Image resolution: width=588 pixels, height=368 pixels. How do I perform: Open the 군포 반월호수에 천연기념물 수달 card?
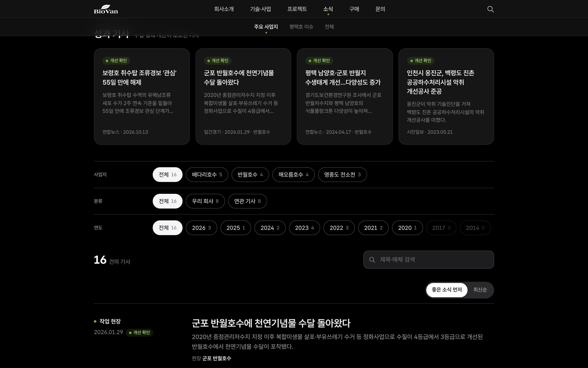click(243, 96)
